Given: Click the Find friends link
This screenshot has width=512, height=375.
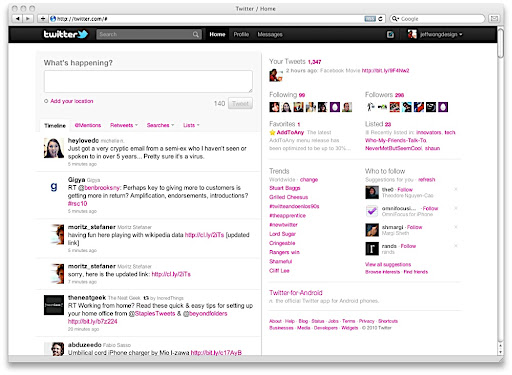Looking at the screenshot, I should click(415, 272).
